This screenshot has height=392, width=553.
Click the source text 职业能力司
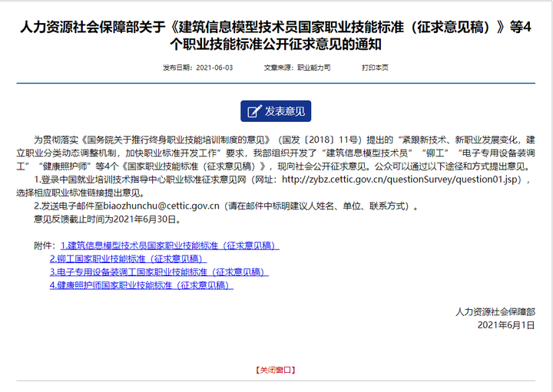tap(314, 68)
